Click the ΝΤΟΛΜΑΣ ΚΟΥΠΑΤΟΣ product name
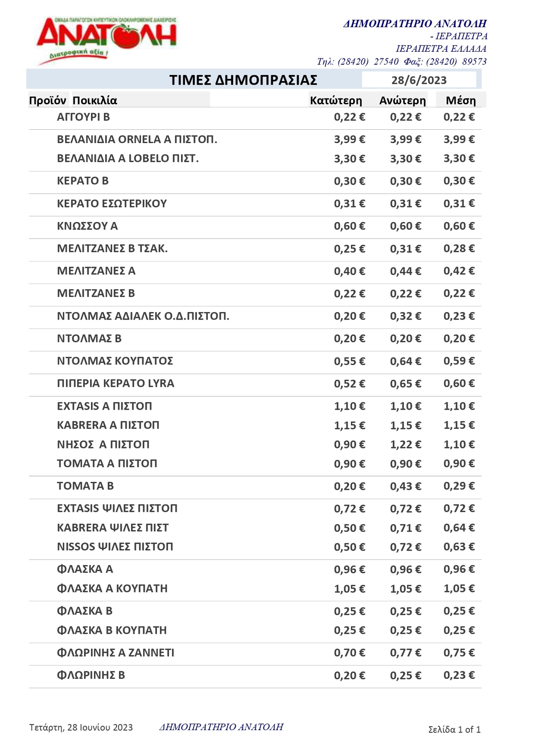 115,361
